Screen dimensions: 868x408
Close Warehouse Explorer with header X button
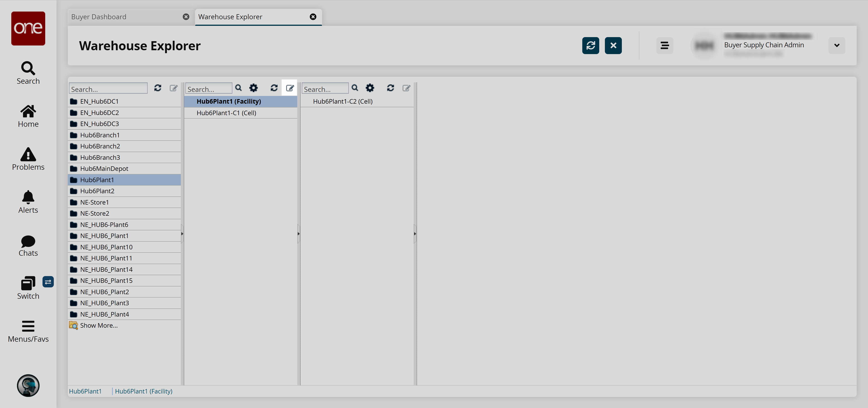coord(613,45)
